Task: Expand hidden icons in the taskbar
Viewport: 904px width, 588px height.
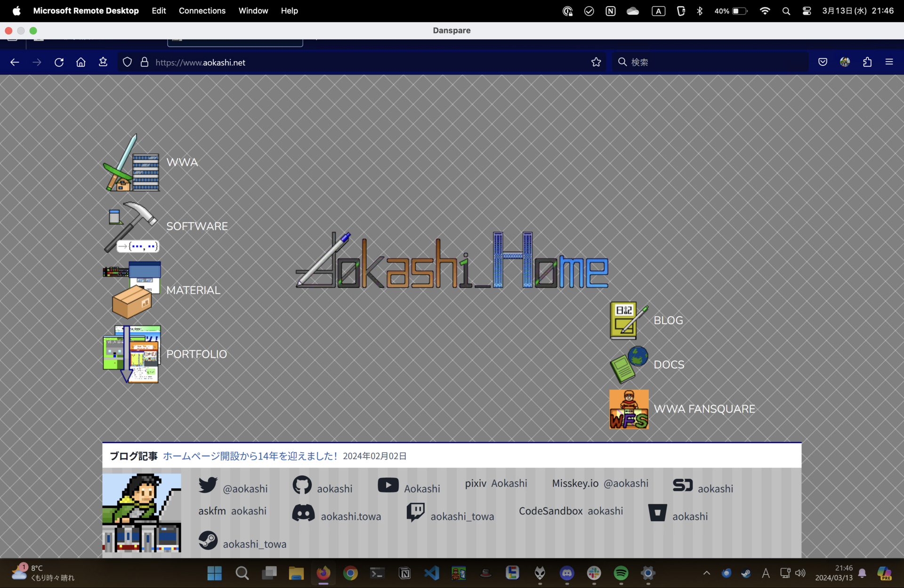Action: (x=706, y=573)
